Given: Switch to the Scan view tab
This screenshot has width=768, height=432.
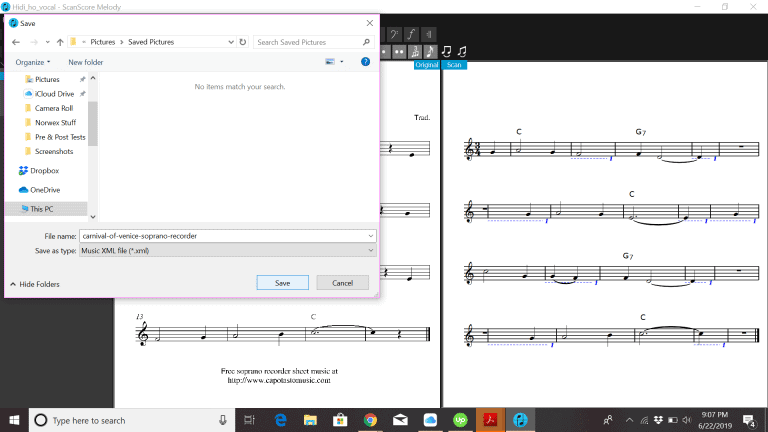Looking at the screenshot, I should [454, 65].
